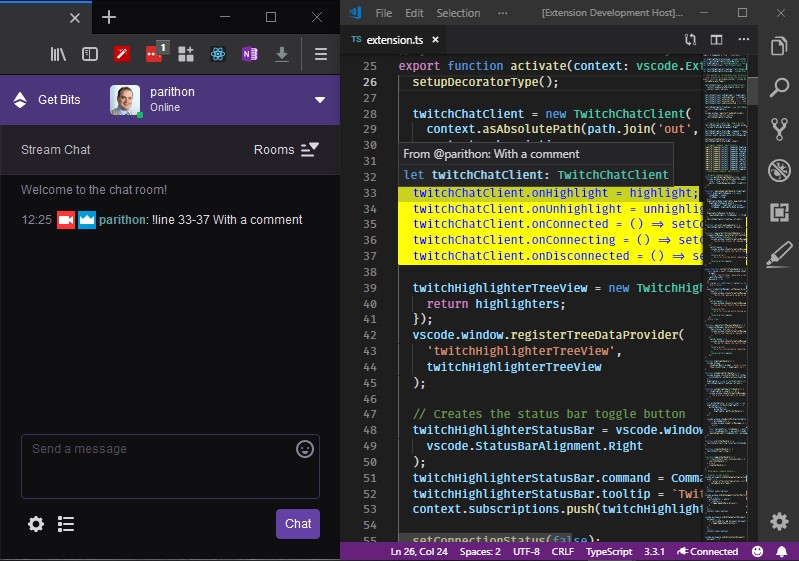Open React Developer Tools extension icon
This screenshot has width=799, height=561.
(218, 54)
